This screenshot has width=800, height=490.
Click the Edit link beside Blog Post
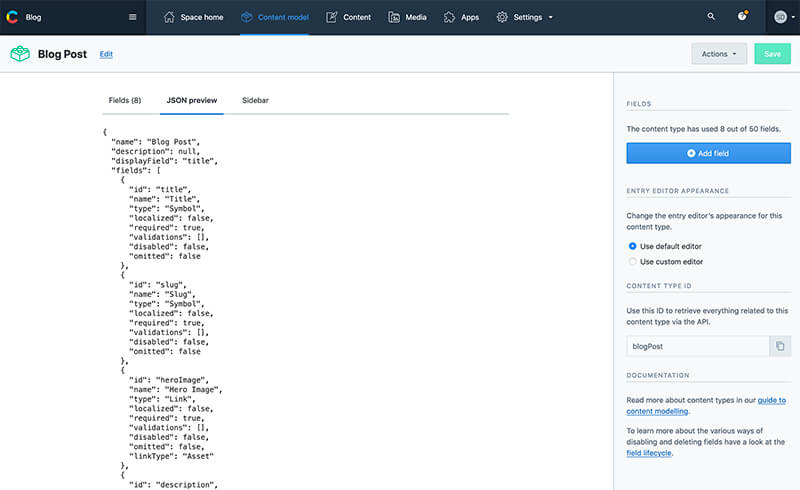[x=106, y=54]
